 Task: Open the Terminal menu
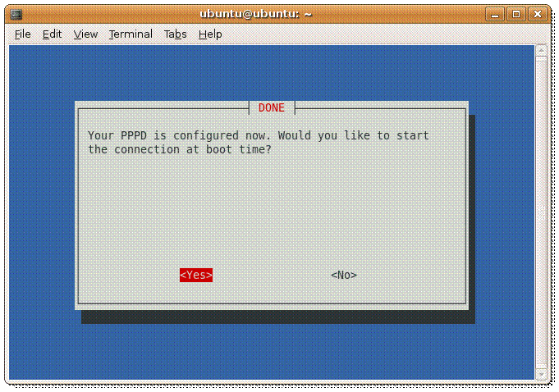click(x=131, y=34)
